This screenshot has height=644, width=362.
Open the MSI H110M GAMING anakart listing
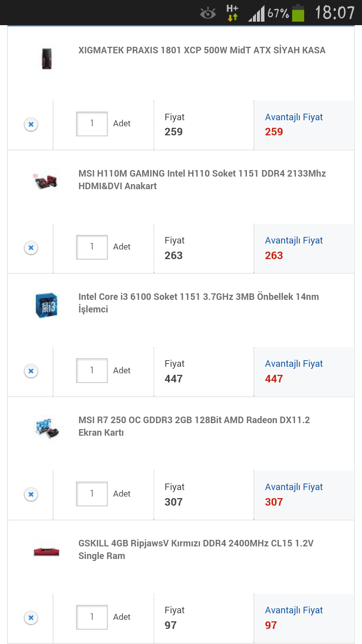[201, 180]
